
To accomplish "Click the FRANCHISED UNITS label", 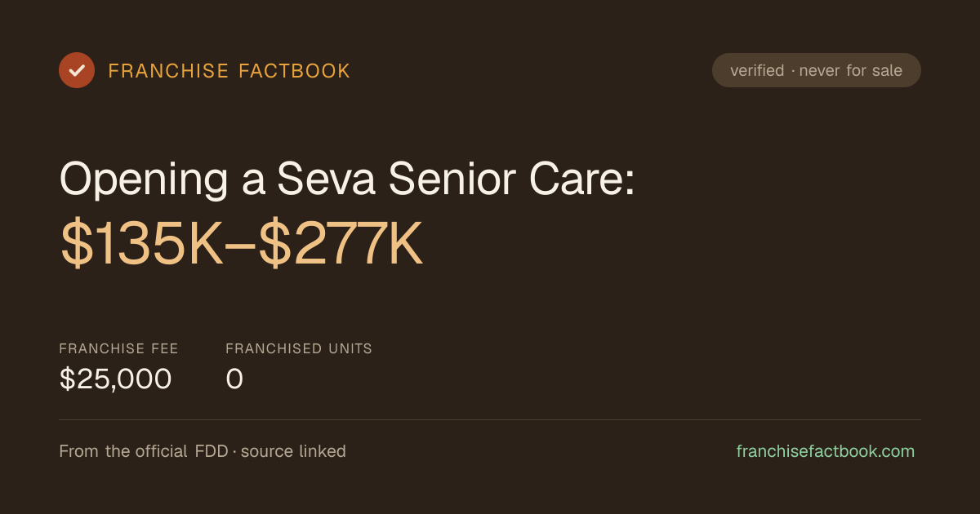I will (299, 348).
